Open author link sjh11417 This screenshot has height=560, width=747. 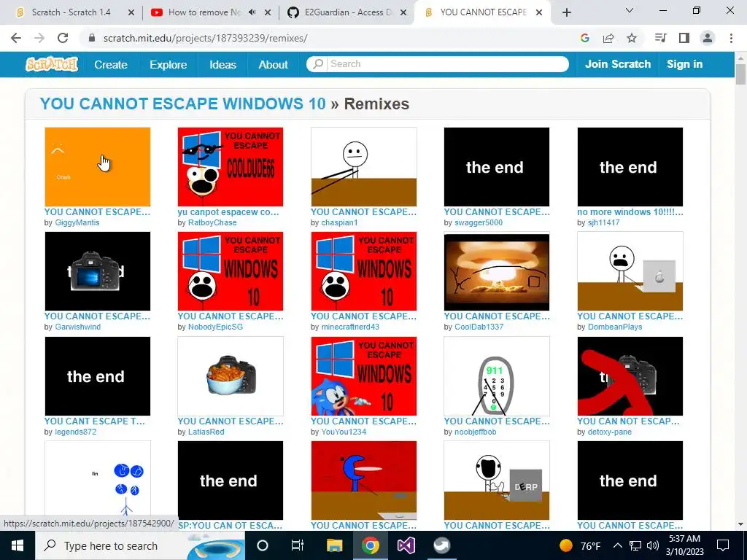click(x=603, y=222)
